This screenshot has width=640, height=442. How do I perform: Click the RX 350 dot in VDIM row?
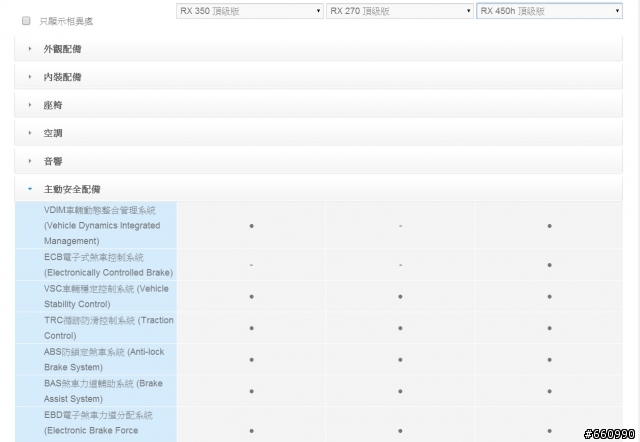point(251,226)
